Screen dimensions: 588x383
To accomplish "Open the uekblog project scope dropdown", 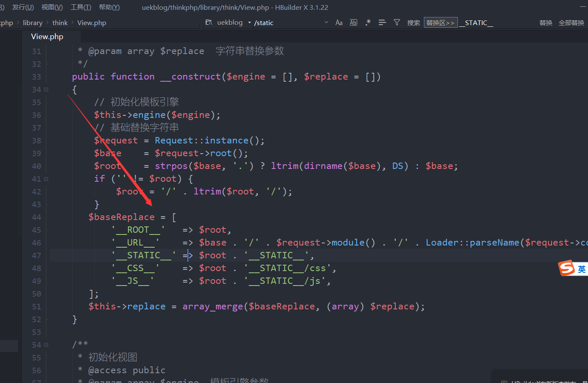I will point(234,23).
